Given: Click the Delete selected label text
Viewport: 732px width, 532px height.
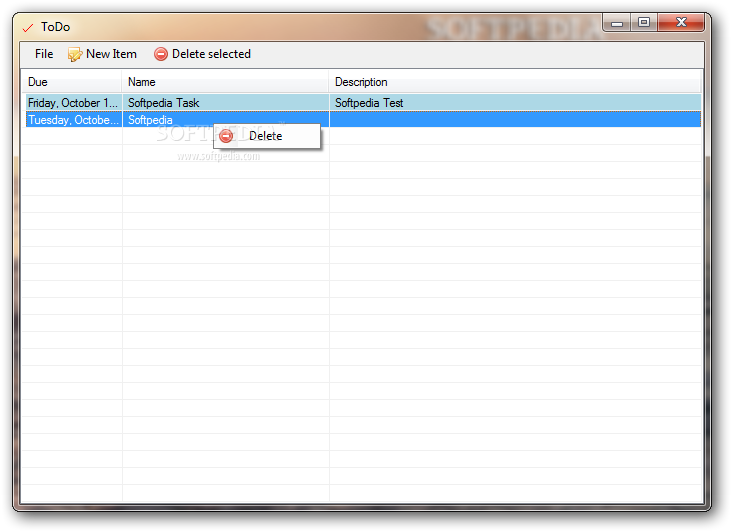Looking at the screenshot, I should click(211, 54).
